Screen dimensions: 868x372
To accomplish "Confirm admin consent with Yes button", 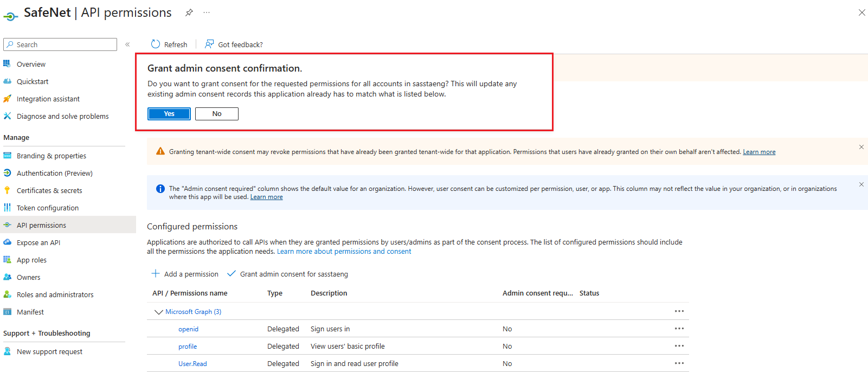I will (x=169, y=114).
